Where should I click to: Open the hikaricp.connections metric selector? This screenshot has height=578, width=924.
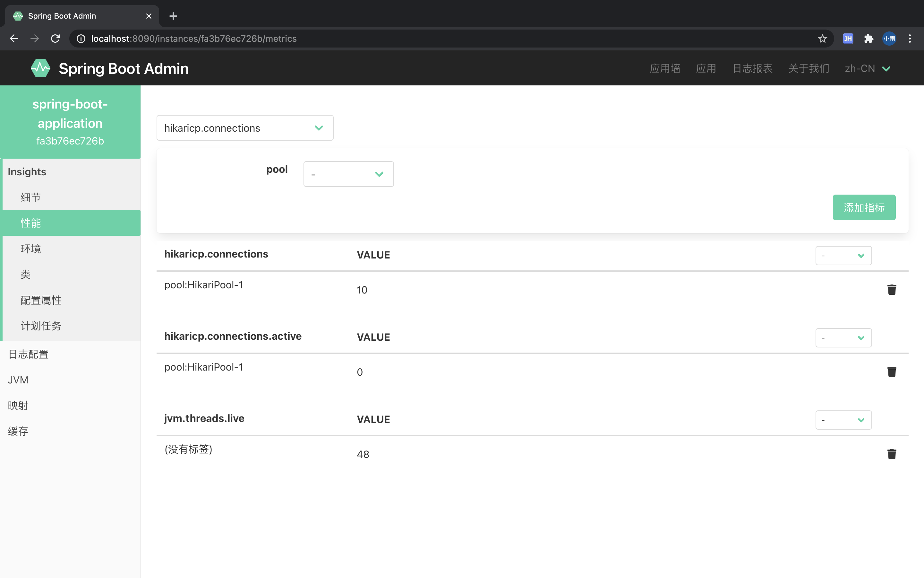tap(245, 128)
